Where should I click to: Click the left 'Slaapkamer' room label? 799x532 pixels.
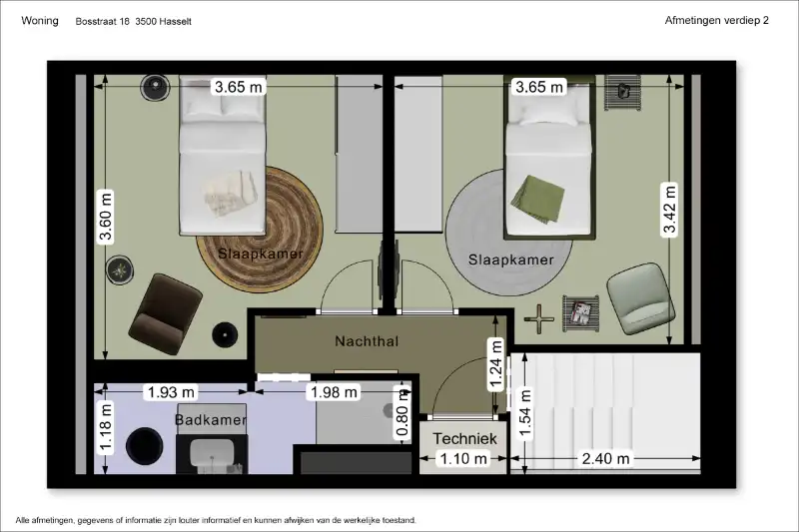(261, 254)
